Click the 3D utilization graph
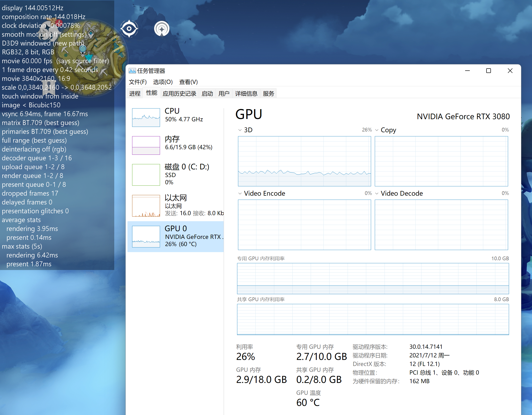 pyautogui.click(x=304, y=161)
